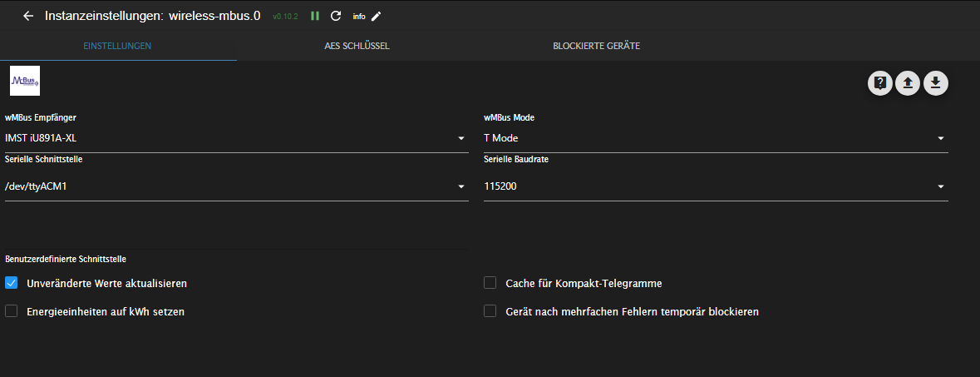Check Gerät nach mehrfachen Fehlern blockieren
980x377 pixels.
point(490,311)
